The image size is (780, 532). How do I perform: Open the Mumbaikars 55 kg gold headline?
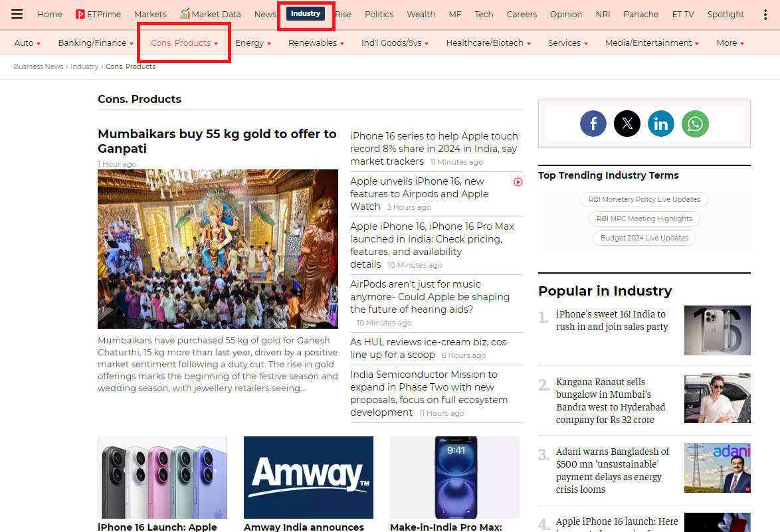[217, 141]
